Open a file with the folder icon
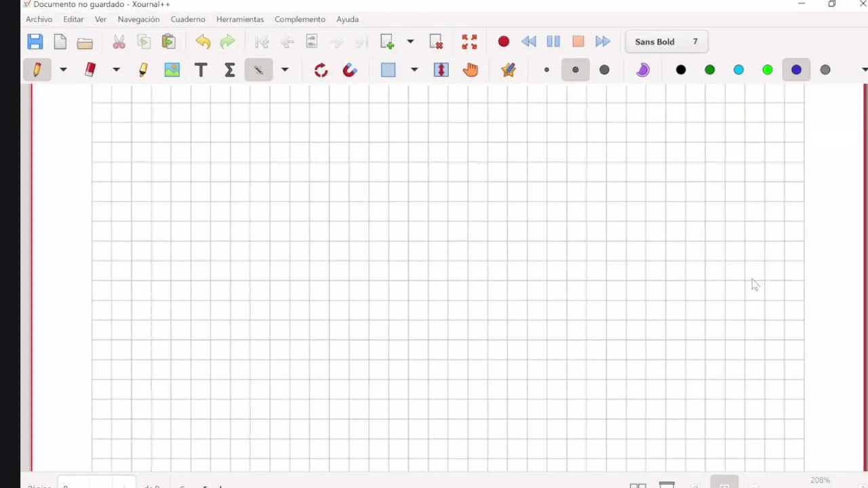This screenshot has height=488, width=868. 85,43
